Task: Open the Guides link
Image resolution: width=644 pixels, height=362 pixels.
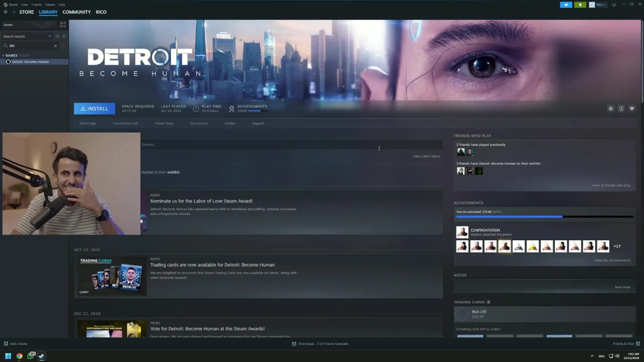Action: tap(230, 123)
